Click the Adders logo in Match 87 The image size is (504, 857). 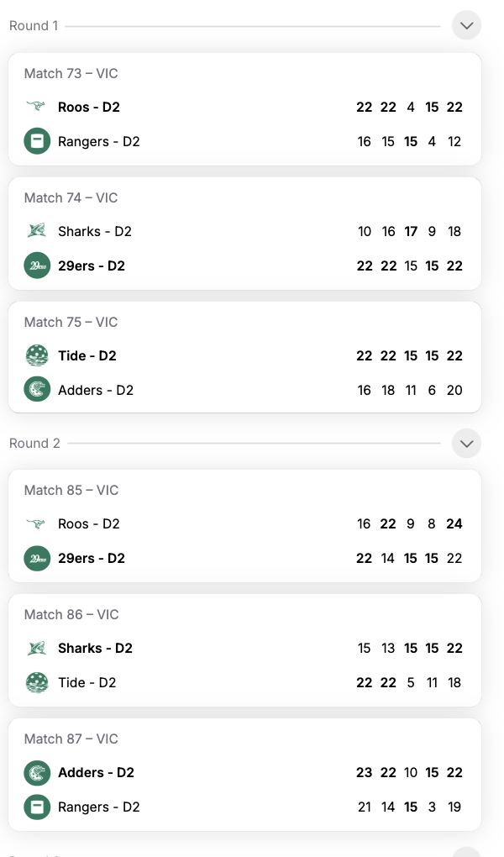[37, 772]
